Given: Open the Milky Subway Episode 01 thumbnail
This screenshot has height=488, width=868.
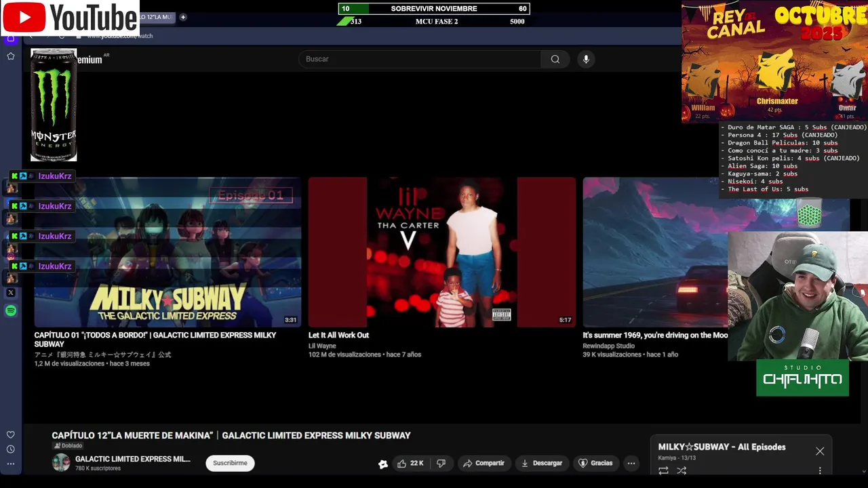Looking at the screenshot, I should tap(167, 252).
